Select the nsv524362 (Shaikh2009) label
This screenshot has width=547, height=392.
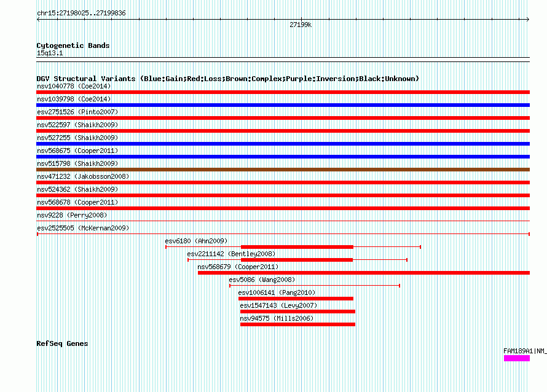click(x=77, y=189)
